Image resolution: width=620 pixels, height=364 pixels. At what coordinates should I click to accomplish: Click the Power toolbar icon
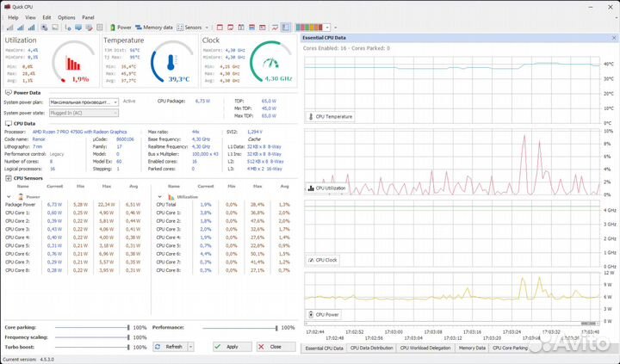[113, 28]
